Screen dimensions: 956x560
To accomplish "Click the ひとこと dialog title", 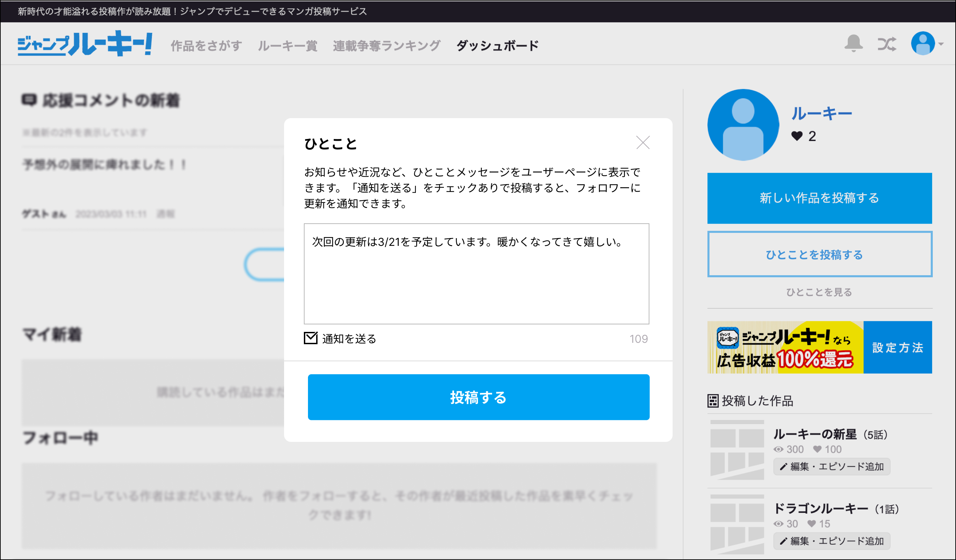I will tap(331, 144).
